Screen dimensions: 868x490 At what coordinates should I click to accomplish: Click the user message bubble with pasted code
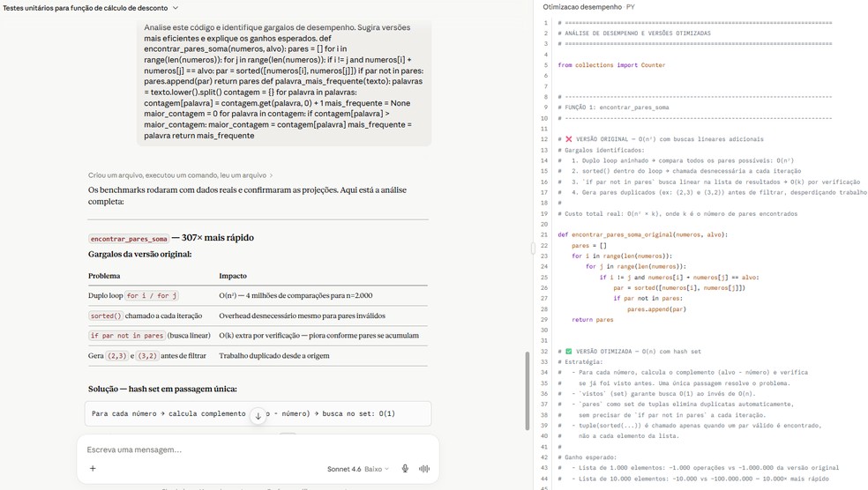click(284, 82)
